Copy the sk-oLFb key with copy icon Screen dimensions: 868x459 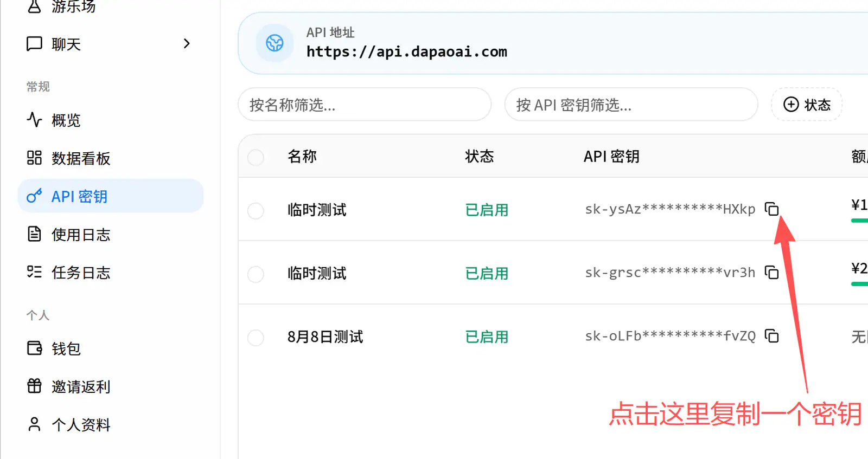click(771, 336)
